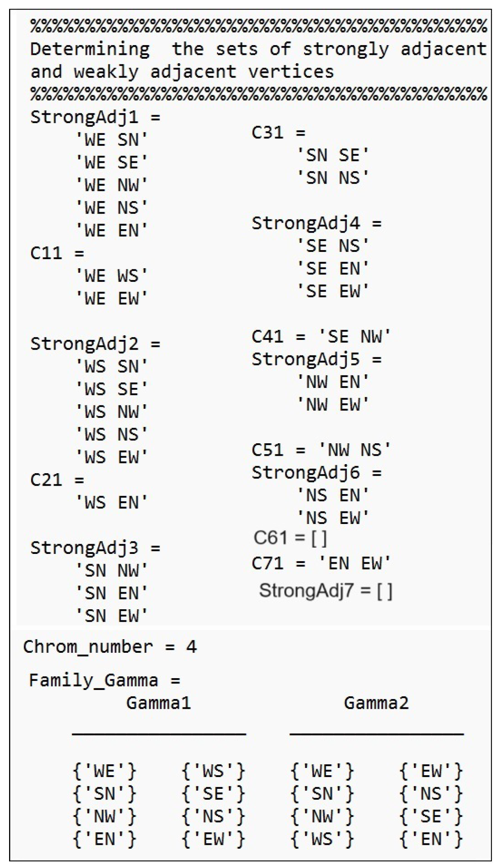
Task: Click the Gamma1 column header
Action: tap(158, 703)
